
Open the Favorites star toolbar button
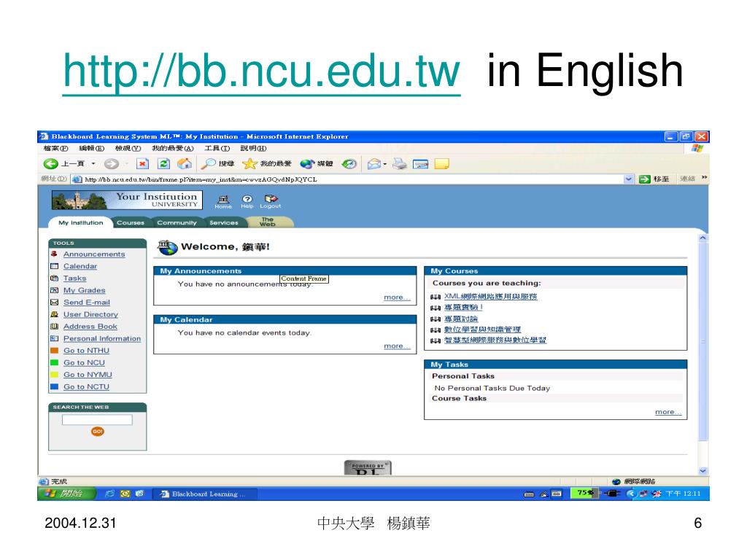(267, 164)
